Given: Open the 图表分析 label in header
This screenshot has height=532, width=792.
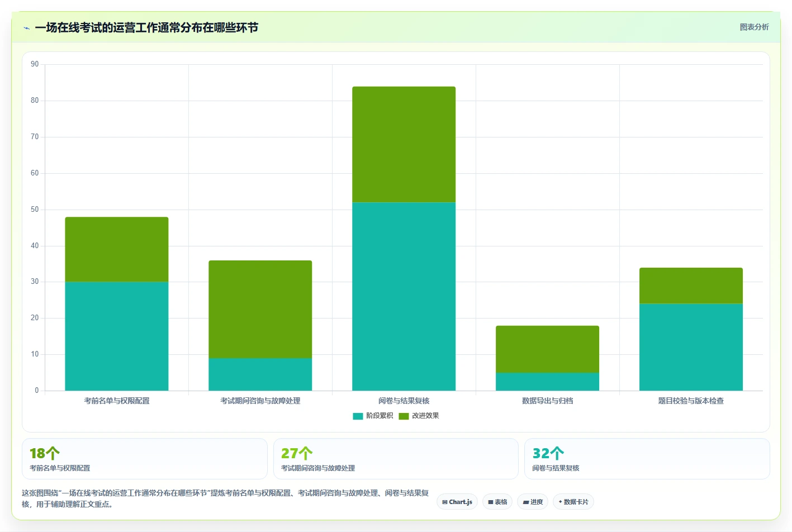Looking at the screenshot, I should pyautogui.click(x=754, y=27).
